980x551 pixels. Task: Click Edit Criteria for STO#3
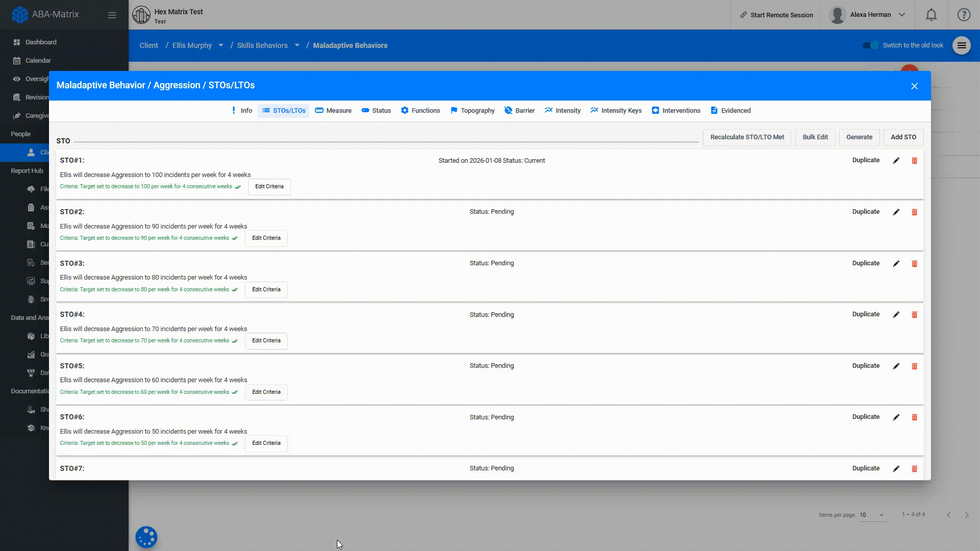coord(266,289)
